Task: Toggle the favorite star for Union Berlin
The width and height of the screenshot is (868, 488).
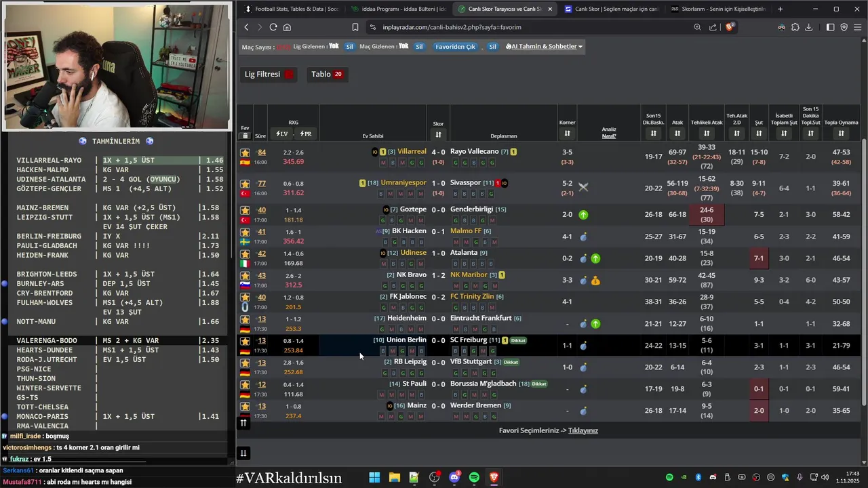Action: pyautogui.click(x=245, y=340)
